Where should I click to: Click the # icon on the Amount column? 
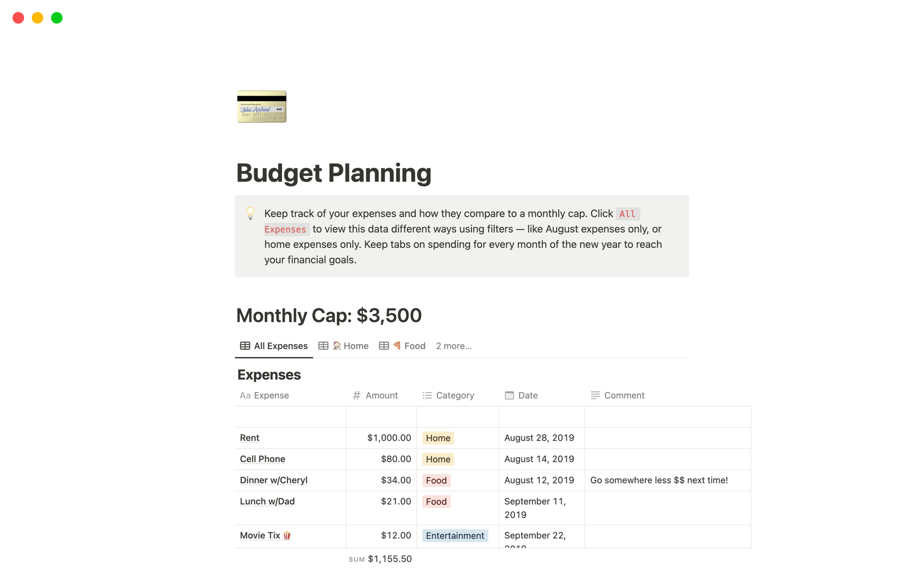click(356, 395)
